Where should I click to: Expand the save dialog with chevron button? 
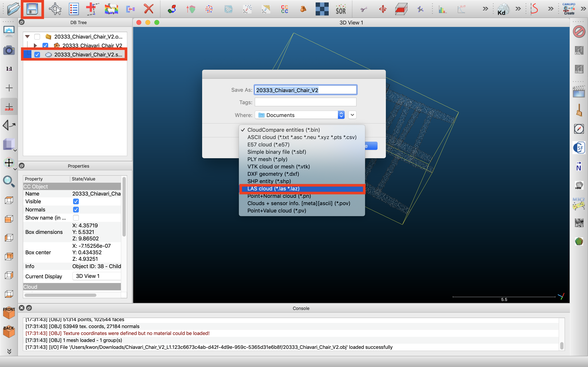click(352, 115)
